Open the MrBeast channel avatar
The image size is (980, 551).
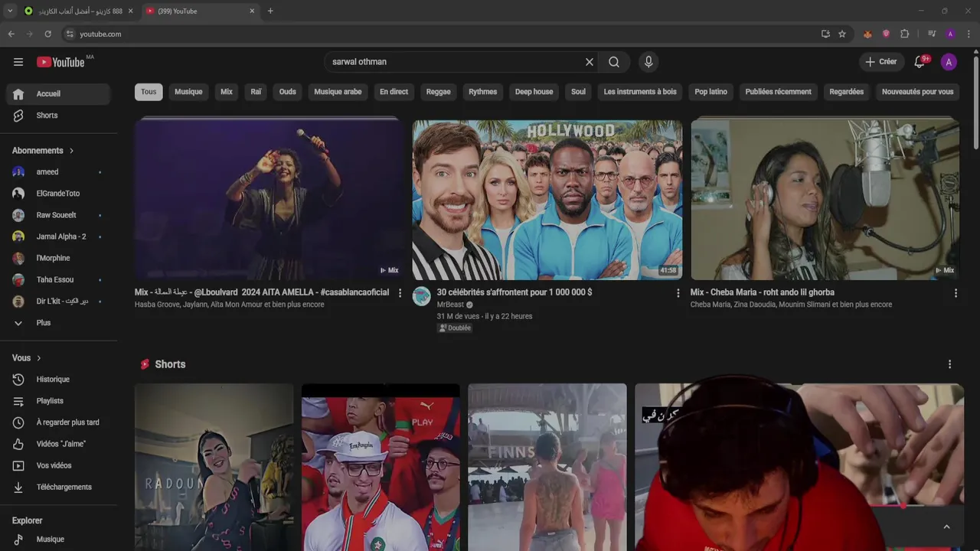tap(422, 296)
